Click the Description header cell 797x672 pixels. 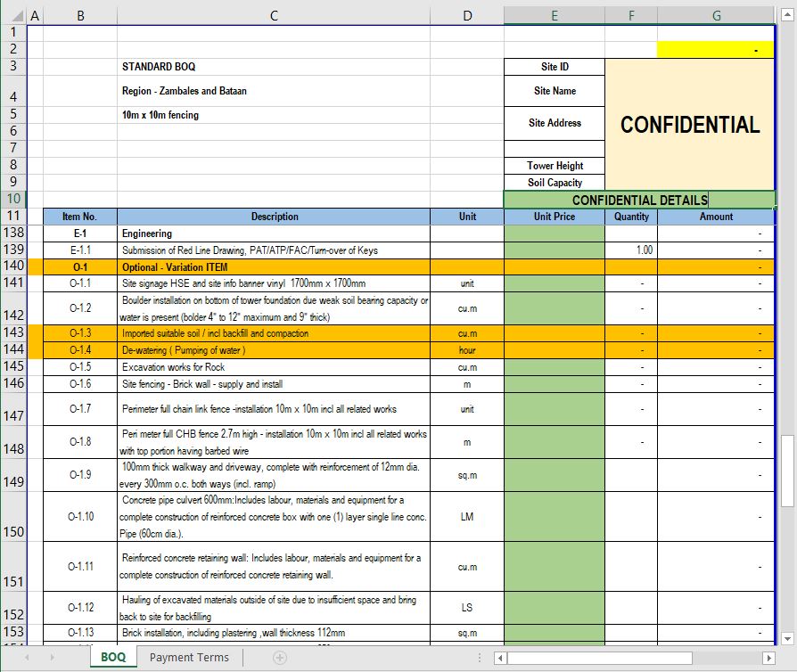click(x=274, y=217)
